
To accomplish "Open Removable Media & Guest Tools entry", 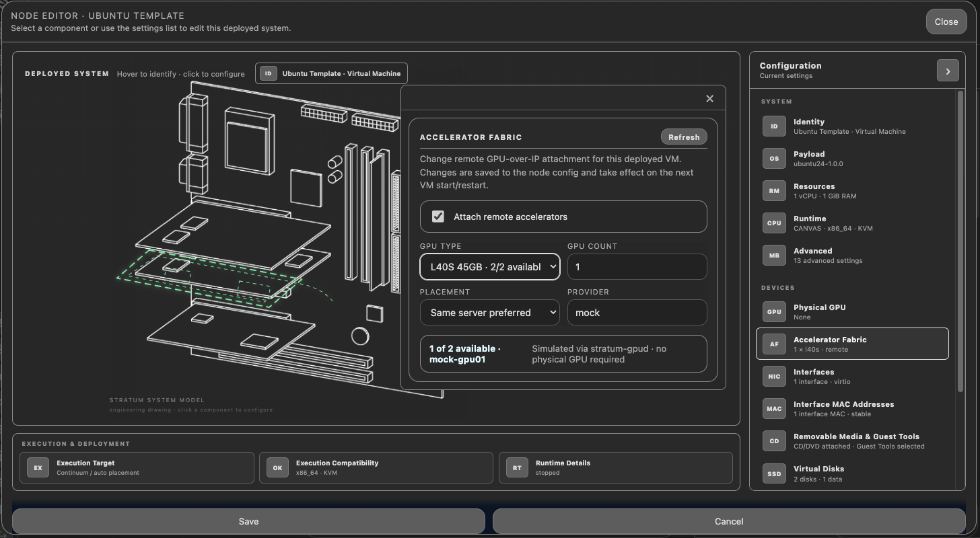I will coord(852,441).
